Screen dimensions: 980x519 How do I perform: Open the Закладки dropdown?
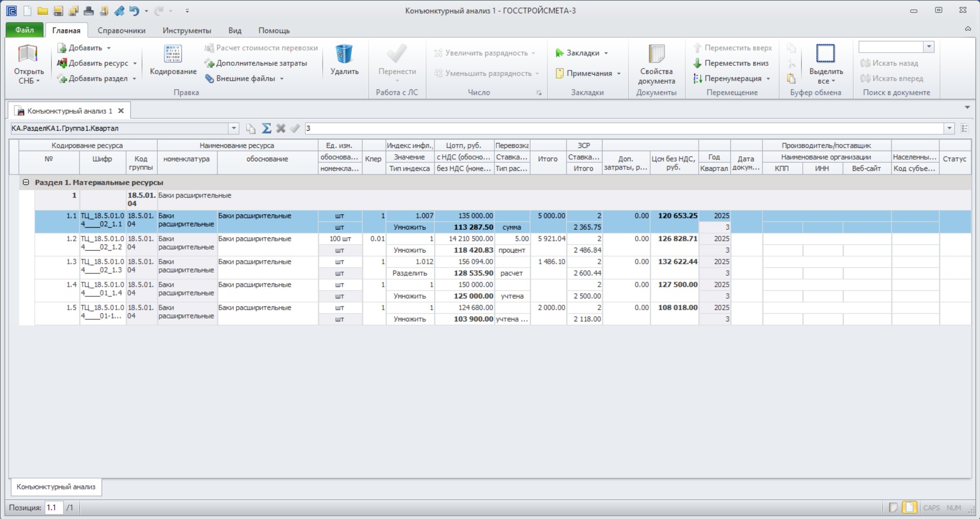click(x=582, y=53)
